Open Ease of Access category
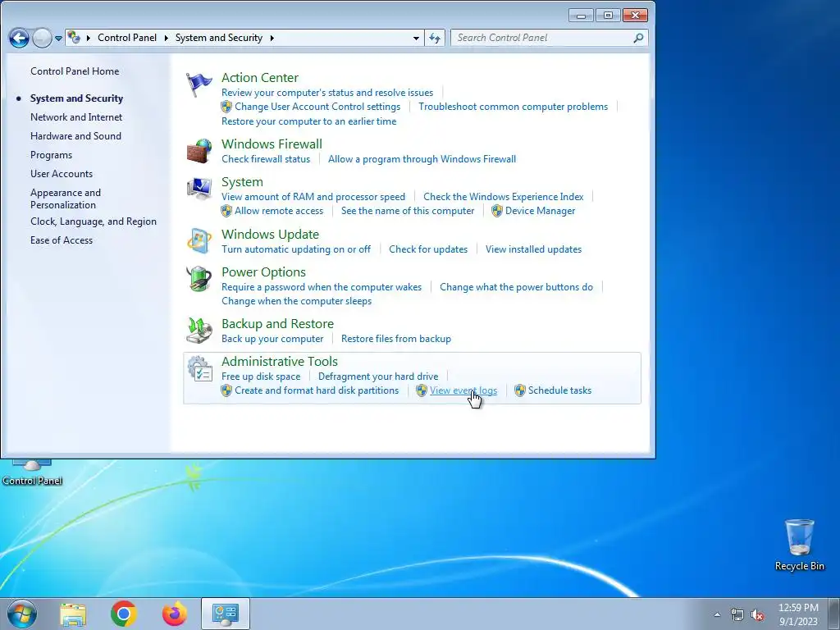840x630 pixels. [x=61, y=240]
